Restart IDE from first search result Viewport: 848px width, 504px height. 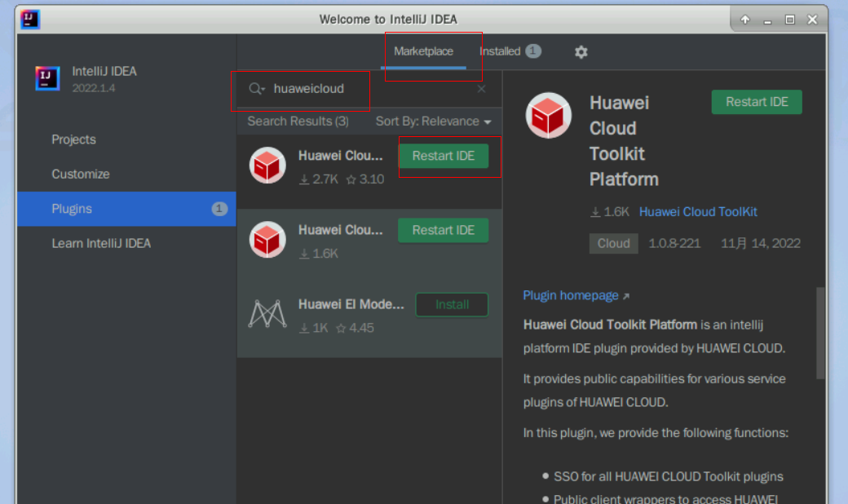pos(443,156)
